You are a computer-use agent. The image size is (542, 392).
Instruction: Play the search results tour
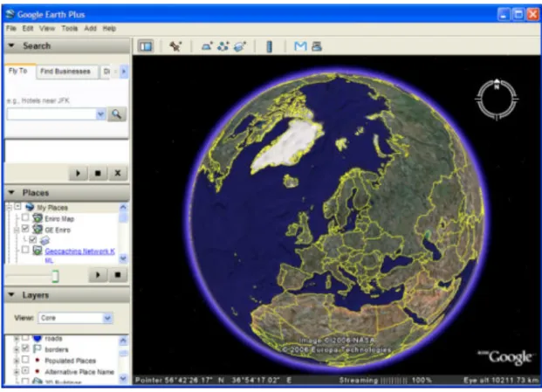tap(78, 173)
